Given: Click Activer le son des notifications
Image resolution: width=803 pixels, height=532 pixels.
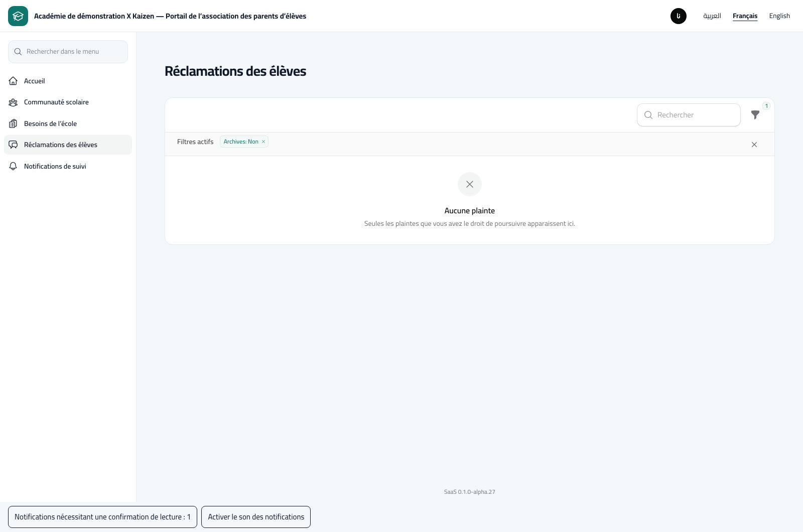Looking at the screenshot, I should [x=256, y=517].
